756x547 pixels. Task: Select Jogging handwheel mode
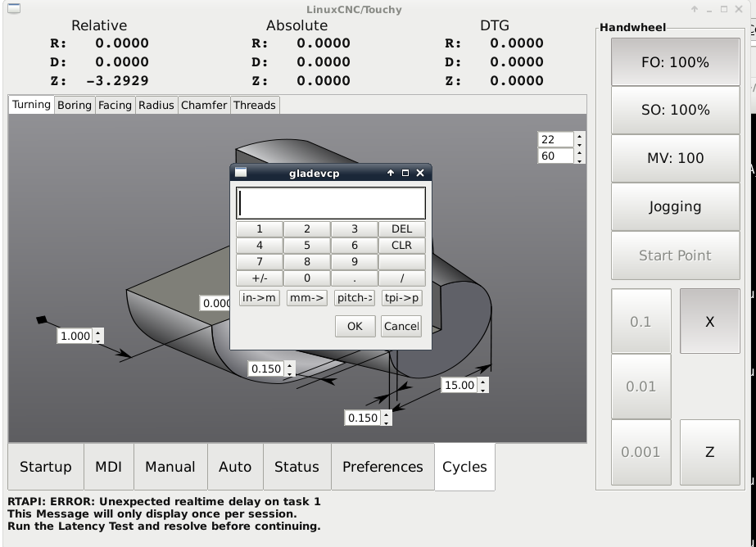coord(676,206)
